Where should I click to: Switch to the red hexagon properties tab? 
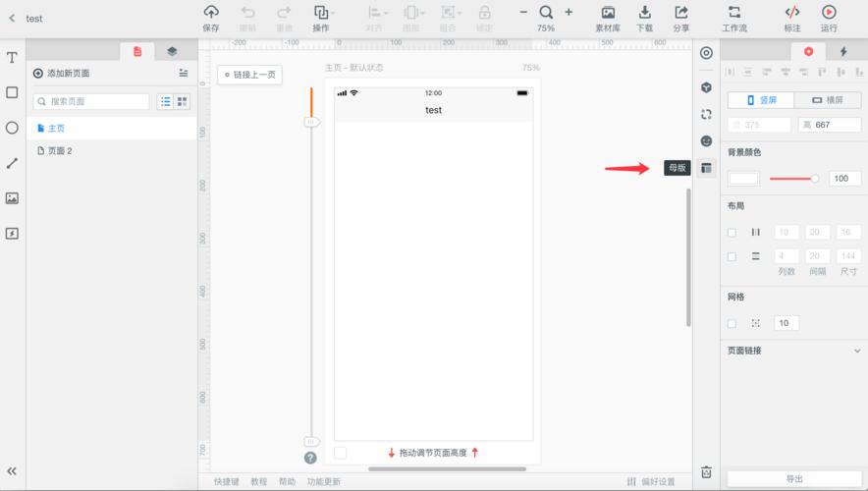coord(809,51)
